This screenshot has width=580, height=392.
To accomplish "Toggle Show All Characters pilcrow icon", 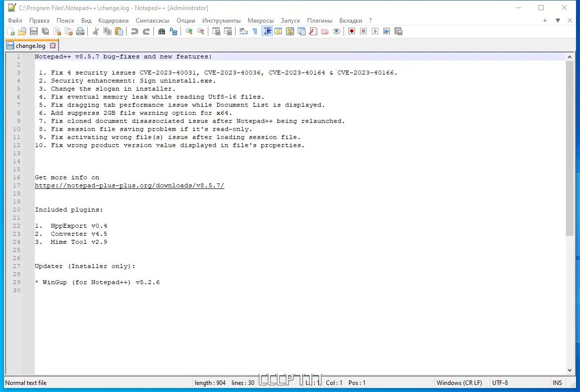I will click(x=255, y=31).
